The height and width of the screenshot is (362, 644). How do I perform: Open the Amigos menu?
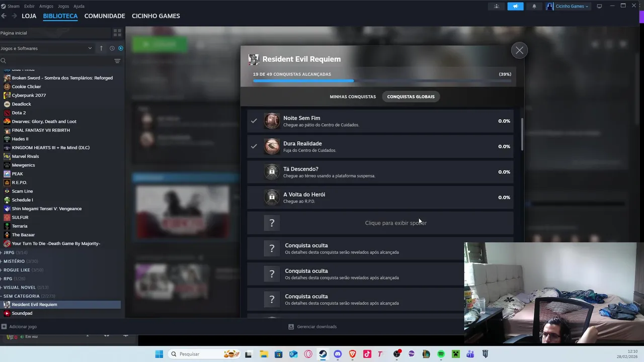tap(46, 6)
